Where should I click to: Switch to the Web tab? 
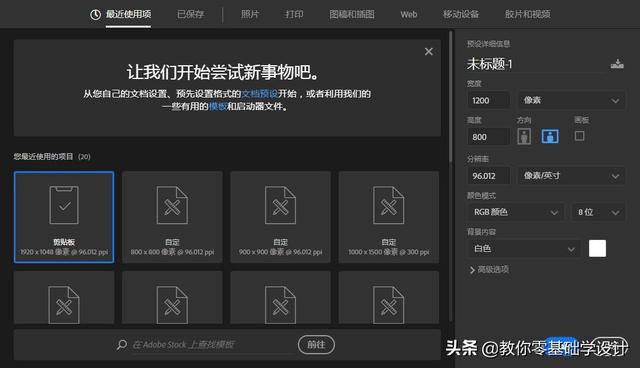[x=409, y=15]
